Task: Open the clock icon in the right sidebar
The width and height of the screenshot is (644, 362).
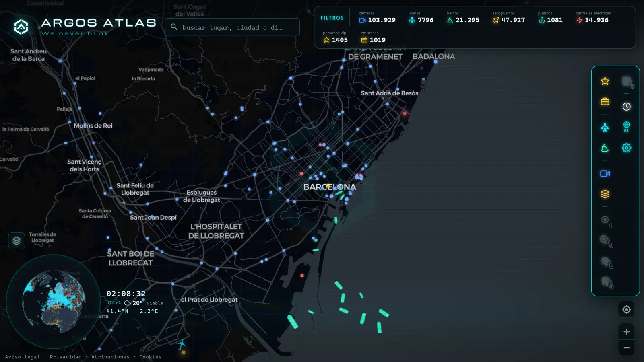Action: (x=626, y=107)
